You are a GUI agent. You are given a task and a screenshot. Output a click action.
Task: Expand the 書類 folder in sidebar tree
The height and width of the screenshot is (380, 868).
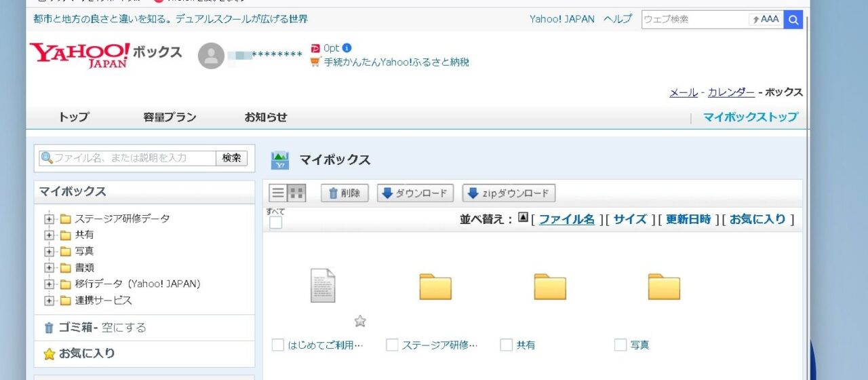[49, 268]
